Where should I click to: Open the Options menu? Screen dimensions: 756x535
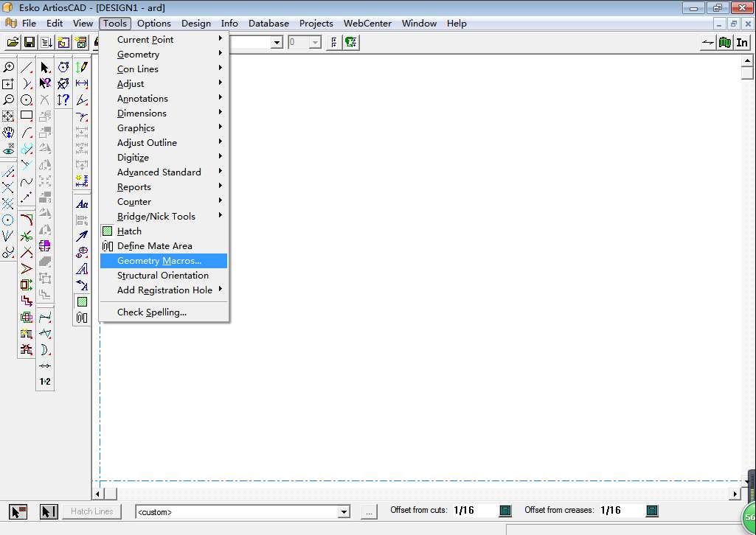click(x=154, y=23)
